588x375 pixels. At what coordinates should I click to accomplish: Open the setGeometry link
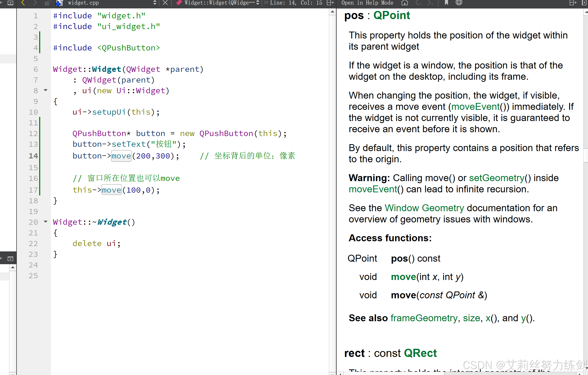[497, 178]
